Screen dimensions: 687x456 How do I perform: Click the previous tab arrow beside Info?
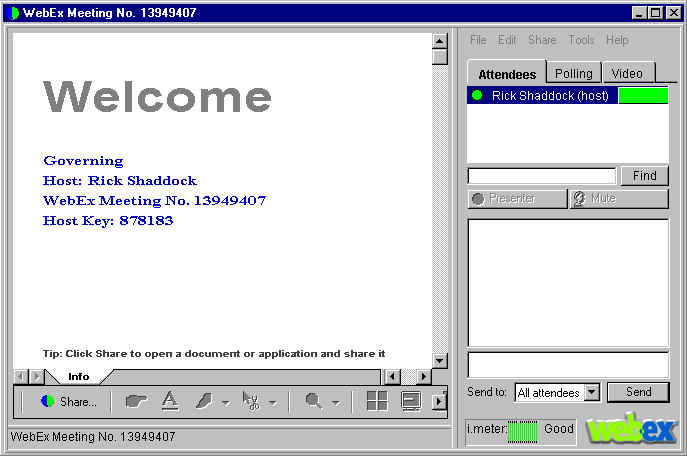(x=21, y=377)
